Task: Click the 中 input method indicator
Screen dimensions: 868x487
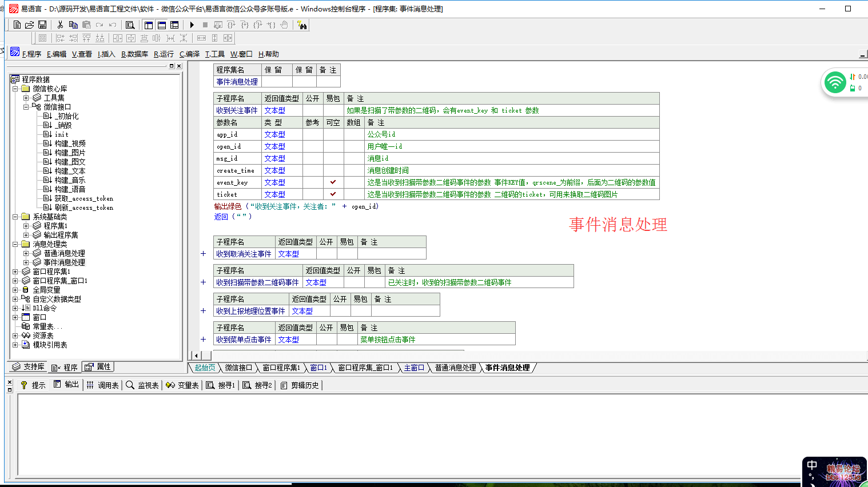Action: [811, 466]
